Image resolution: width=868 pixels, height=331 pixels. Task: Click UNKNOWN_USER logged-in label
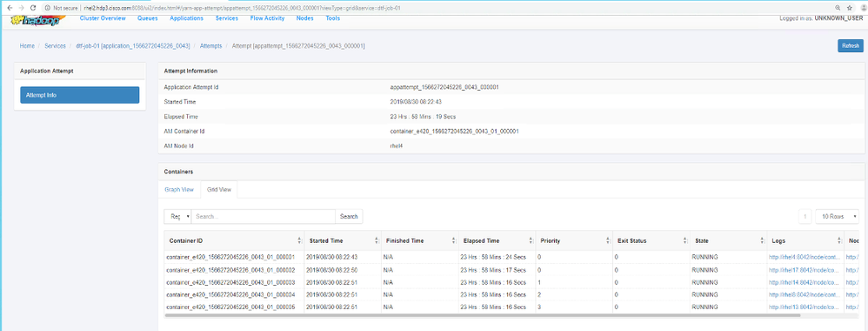click(x=838, y=18)
